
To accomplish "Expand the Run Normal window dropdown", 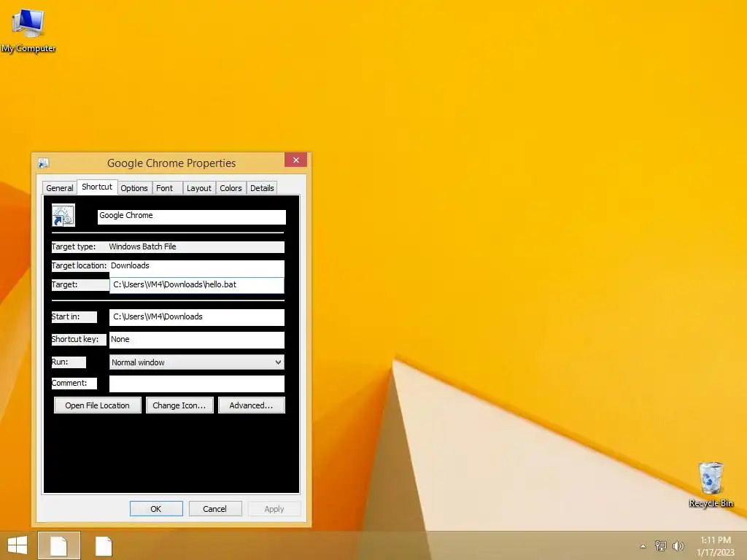I will [x=197, y=362].
